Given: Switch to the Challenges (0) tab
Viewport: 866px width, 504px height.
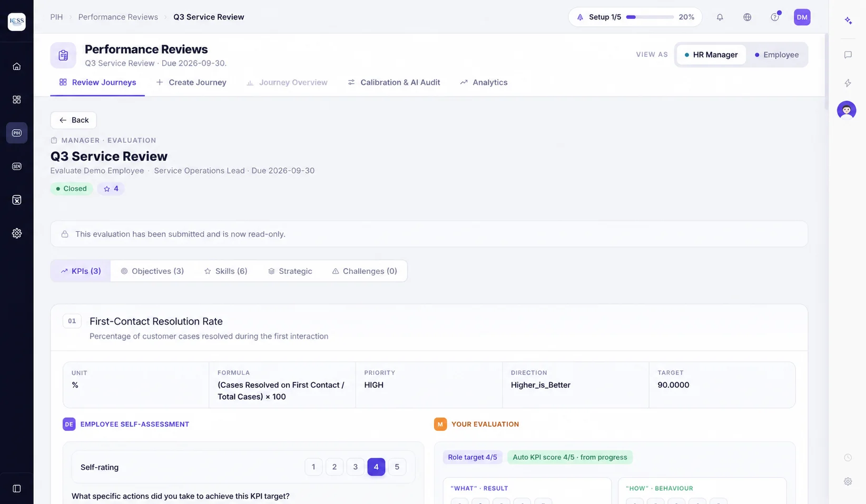Looking at the screenshot, I should pos(365,271).
